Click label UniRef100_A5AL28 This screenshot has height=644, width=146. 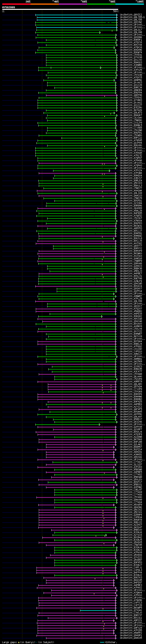(131, 211)
